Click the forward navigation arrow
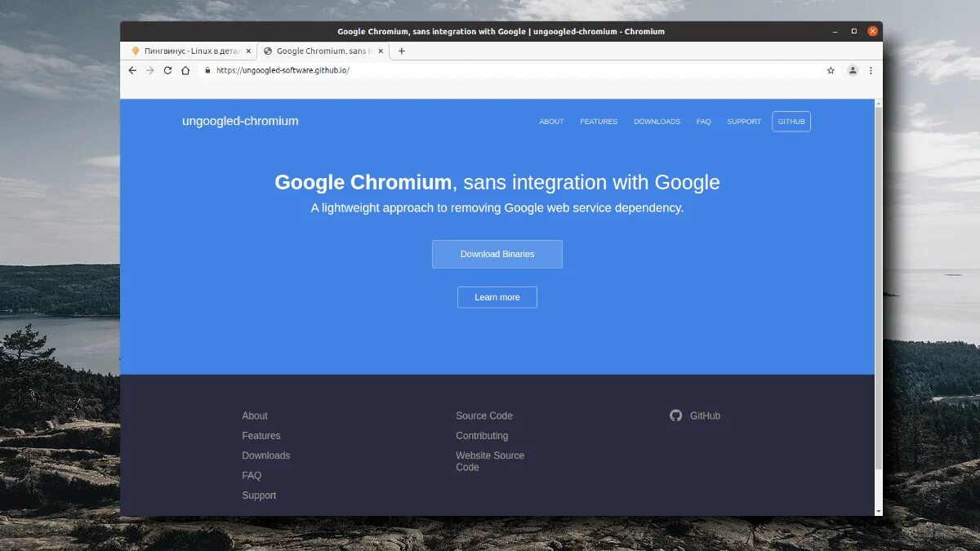The image size is (980, 551). [x=150, y=70]
